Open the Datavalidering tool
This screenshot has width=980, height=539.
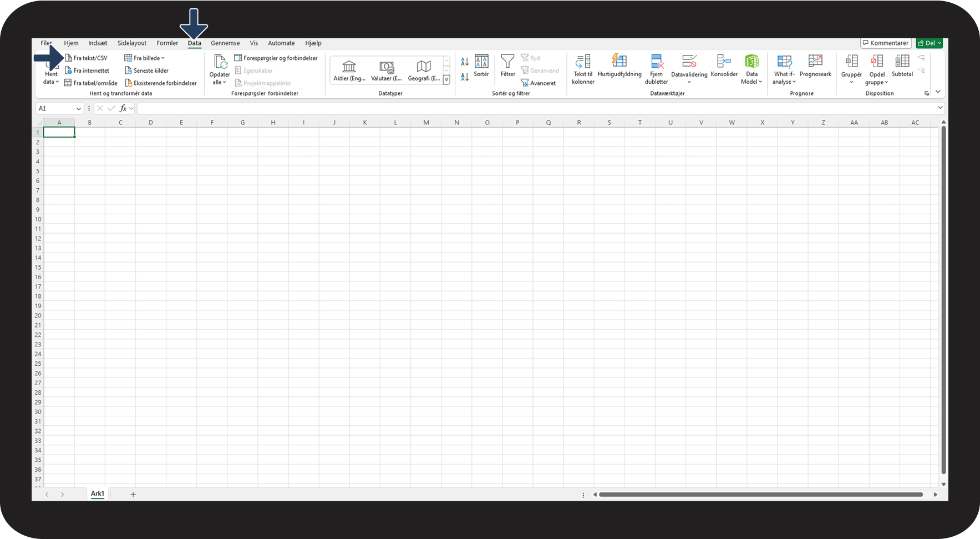click(x=689, y=69)
